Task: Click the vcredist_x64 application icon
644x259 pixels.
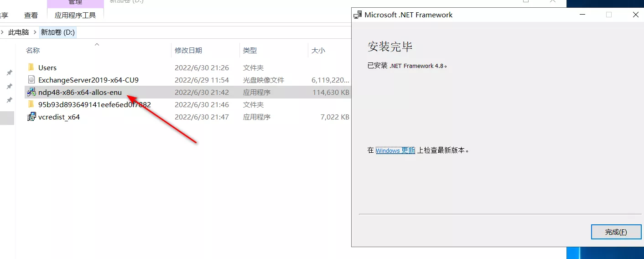Action: coord(31,117)
